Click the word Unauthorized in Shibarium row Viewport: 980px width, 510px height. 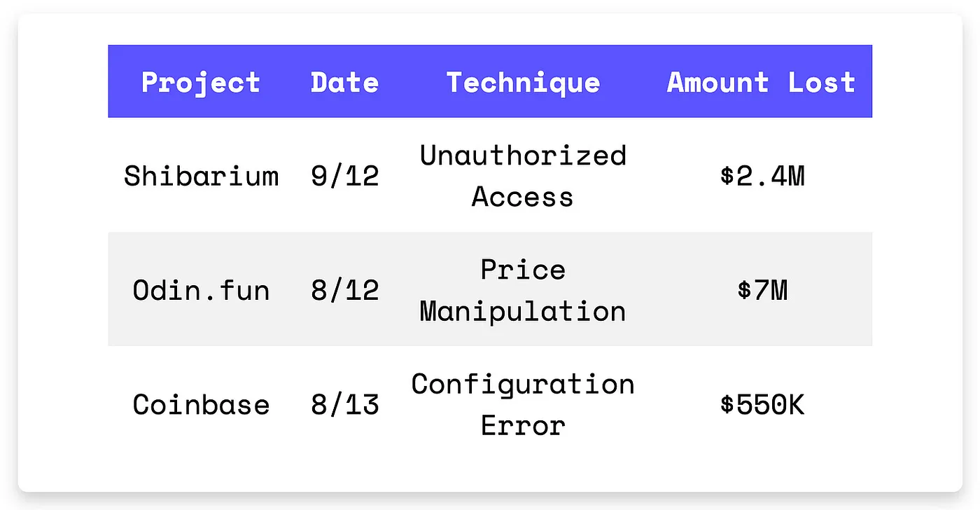click(x=523, y=155)
